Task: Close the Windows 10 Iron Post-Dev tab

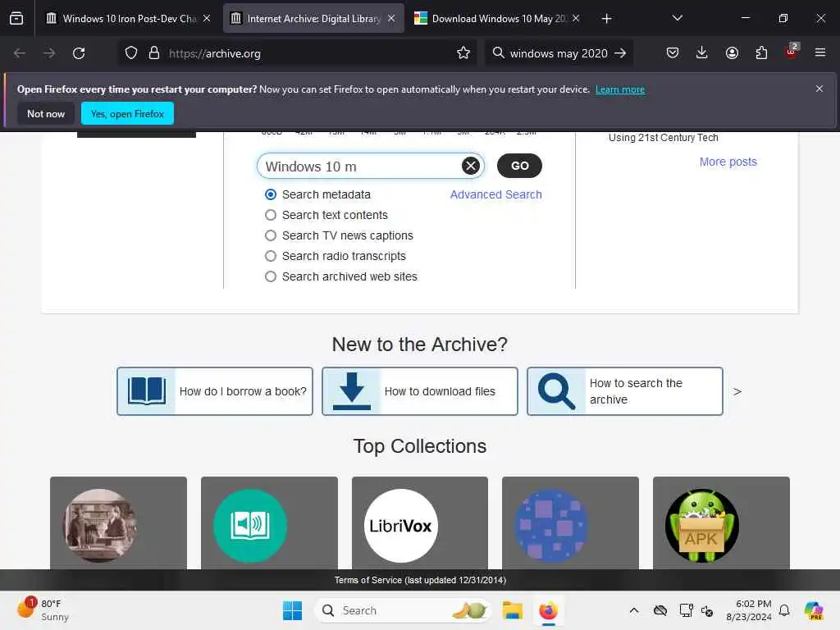Action: coord(207,18)
